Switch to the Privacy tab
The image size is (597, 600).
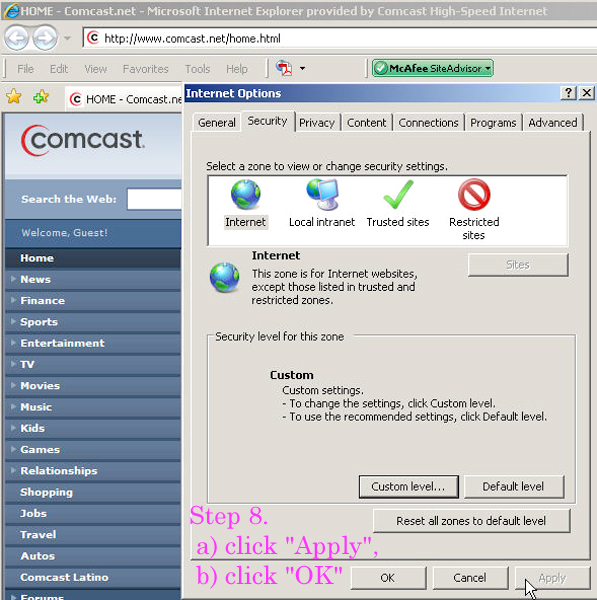pyautogui.click(x=317, y=122)
